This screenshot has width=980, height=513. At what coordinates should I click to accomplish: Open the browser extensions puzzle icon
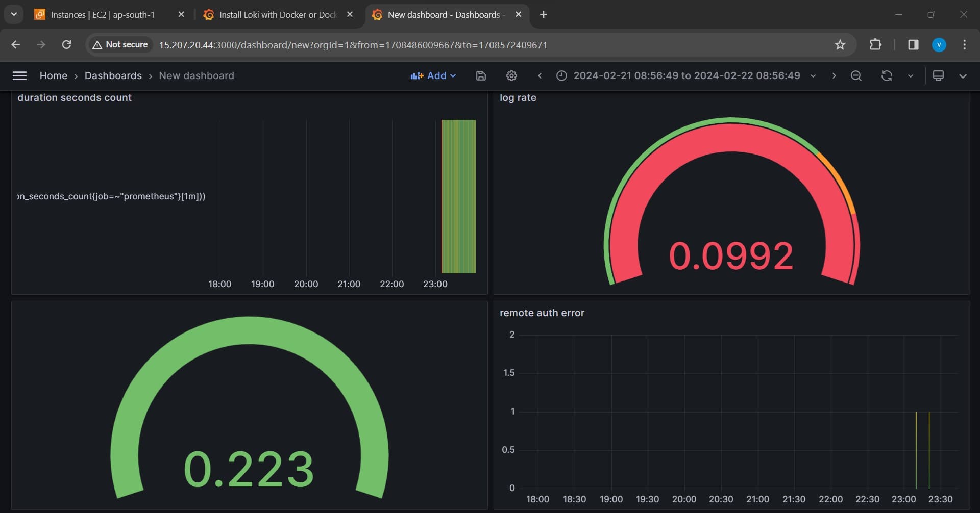coord(875,45)
